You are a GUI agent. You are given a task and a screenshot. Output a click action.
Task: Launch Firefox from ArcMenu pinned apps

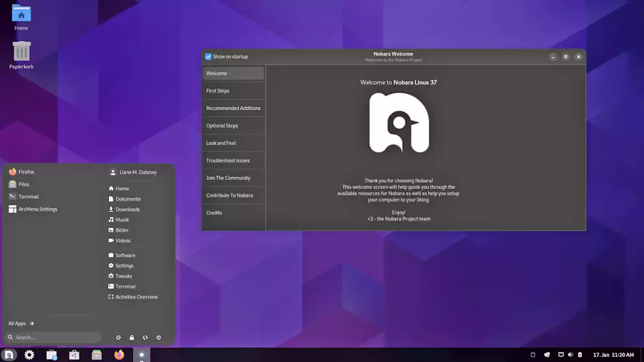point(22,172)
